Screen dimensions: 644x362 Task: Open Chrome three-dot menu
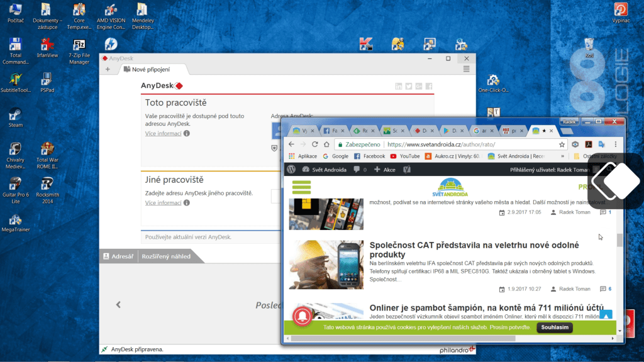[x=615, y=144]
